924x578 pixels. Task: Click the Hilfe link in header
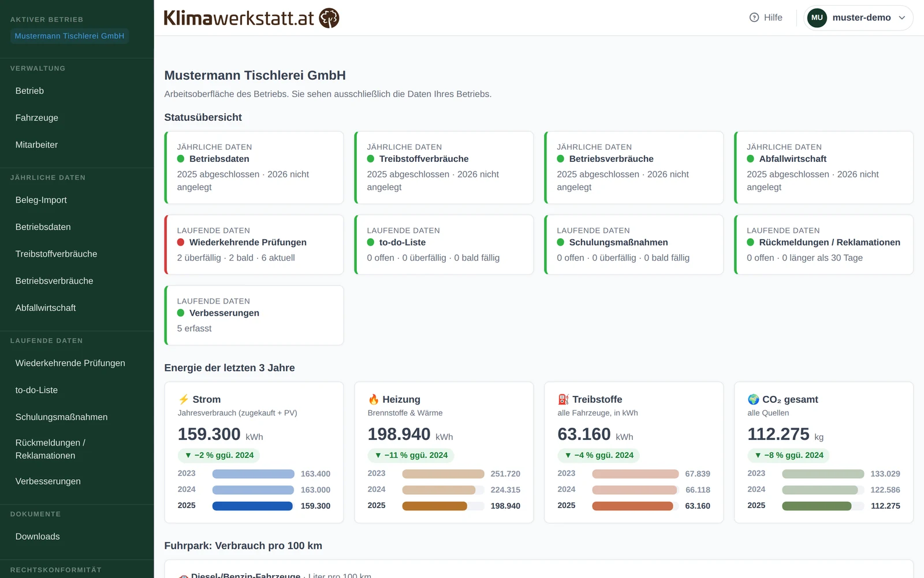tap(766, 17)
